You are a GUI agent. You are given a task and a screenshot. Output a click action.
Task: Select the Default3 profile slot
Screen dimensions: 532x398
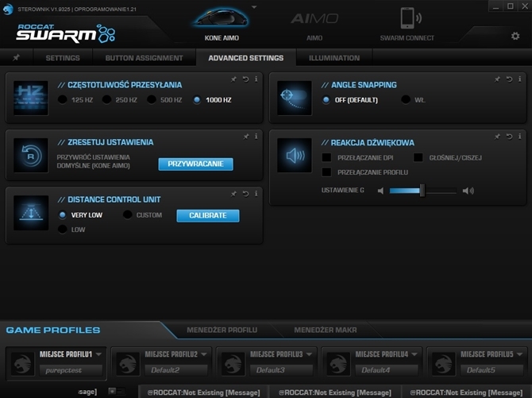(x=281, y=370)
